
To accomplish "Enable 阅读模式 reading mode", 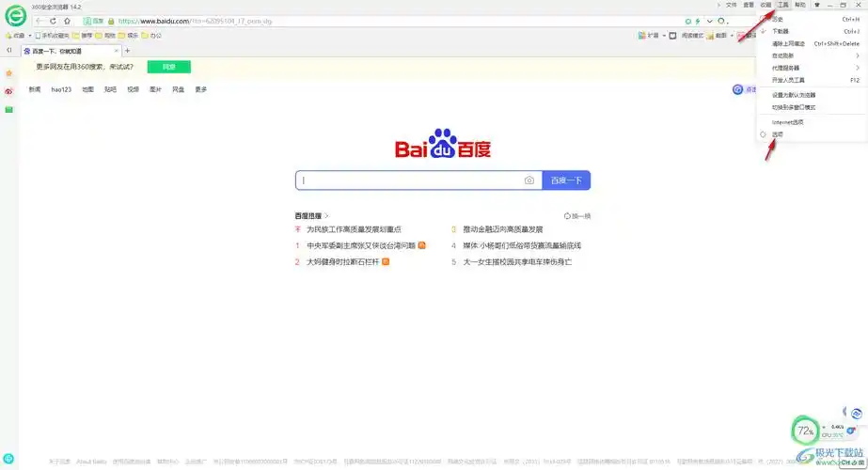I will tap(687, 36).
